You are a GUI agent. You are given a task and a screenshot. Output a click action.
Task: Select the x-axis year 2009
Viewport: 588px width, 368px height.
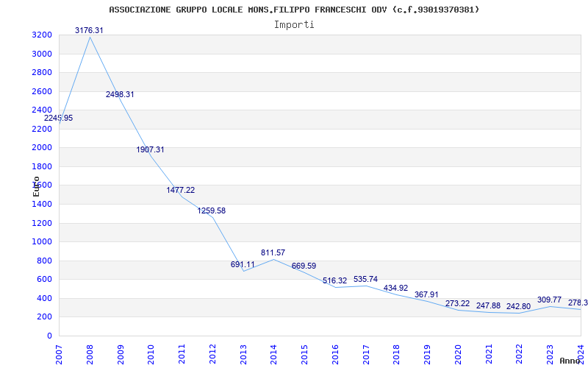[121, 354]
